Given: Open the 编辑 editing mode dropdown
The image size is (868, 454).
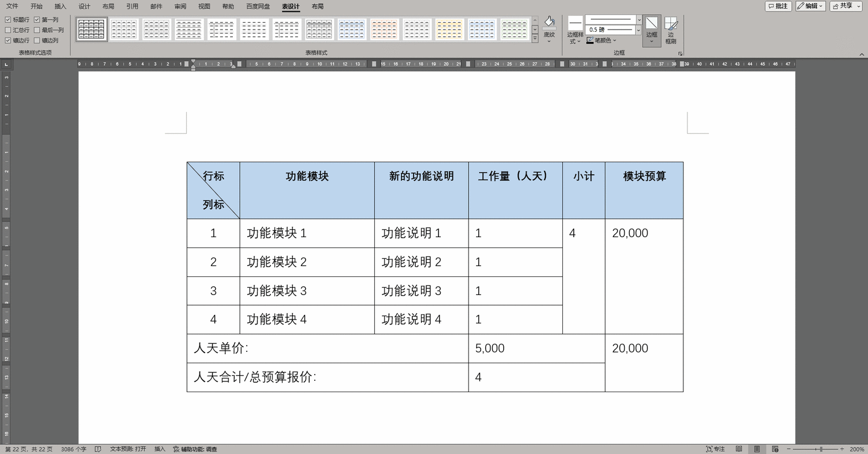Looking at the screenshot, I should pos(811,6).
